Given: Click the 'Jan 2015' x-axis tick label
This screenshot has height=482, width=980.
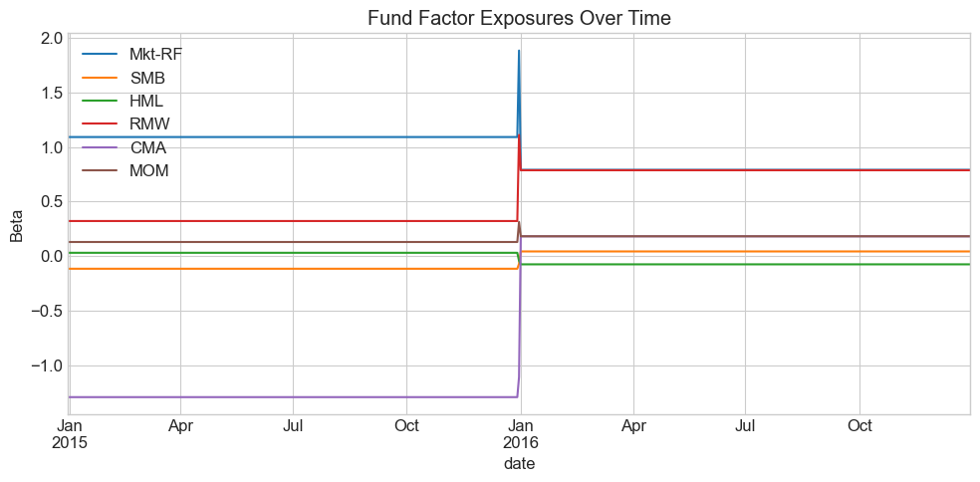Looking at the screenshot, I should coord(69,434).
